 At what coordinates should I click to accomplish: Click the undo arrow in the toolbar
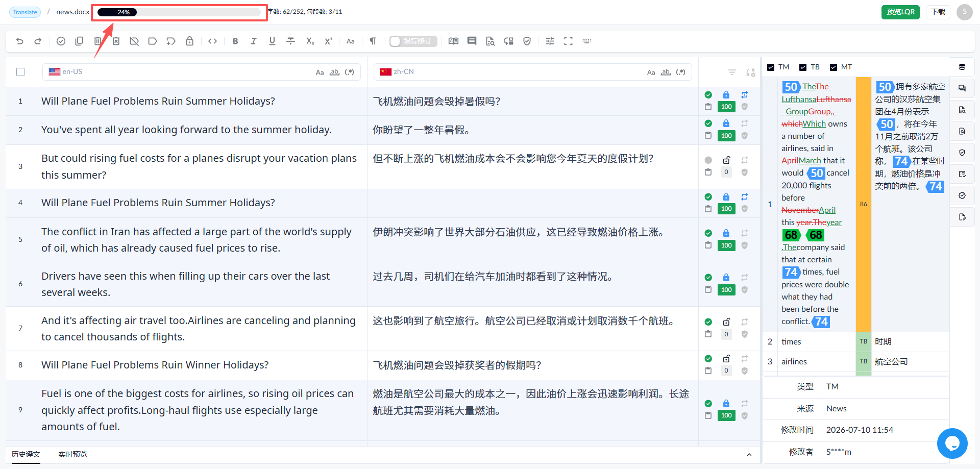[20, 41]
